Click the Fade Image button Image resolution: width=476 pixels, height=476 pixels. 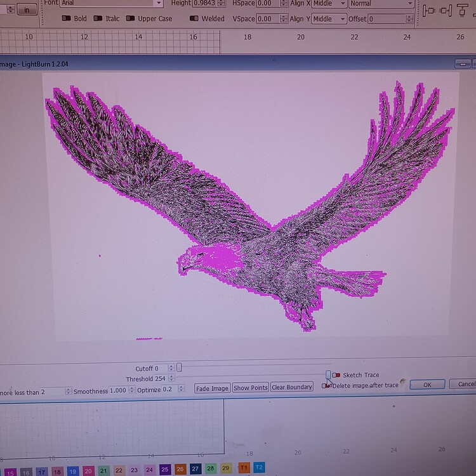click(212, 388)
